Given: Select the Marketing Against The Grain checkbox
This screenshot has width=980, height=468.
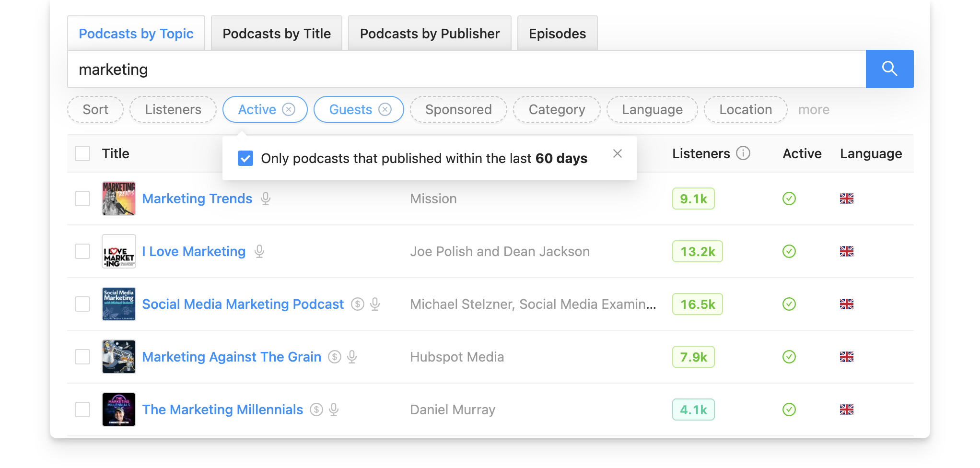Looking at the screenshot, I should 82,357.
